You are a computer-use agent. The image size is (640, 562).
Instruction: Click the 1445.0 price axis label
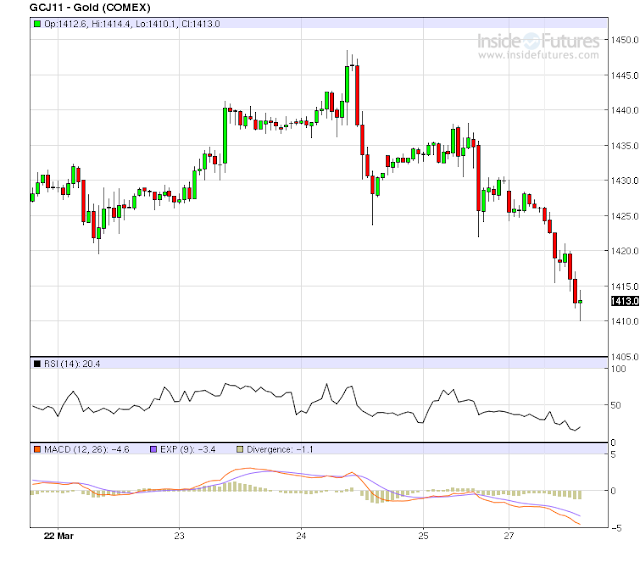coord(624,75)
